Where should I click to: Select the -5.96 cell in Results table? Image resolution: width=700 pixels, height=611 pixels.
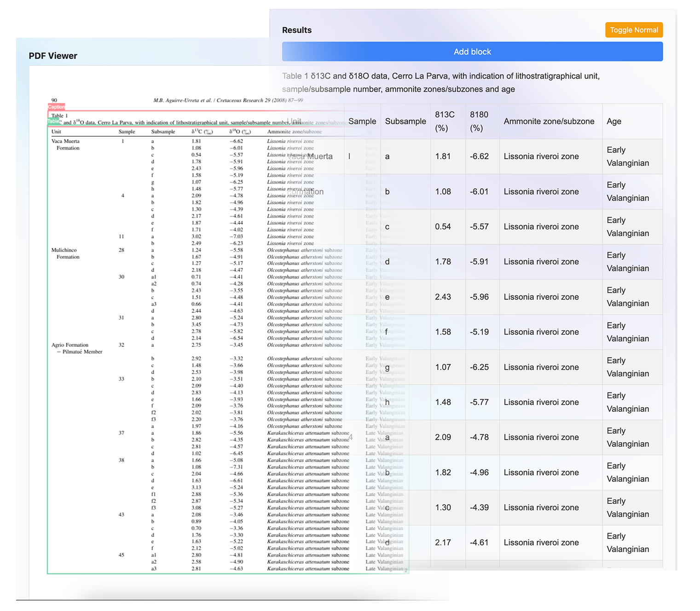click(482, 297)
